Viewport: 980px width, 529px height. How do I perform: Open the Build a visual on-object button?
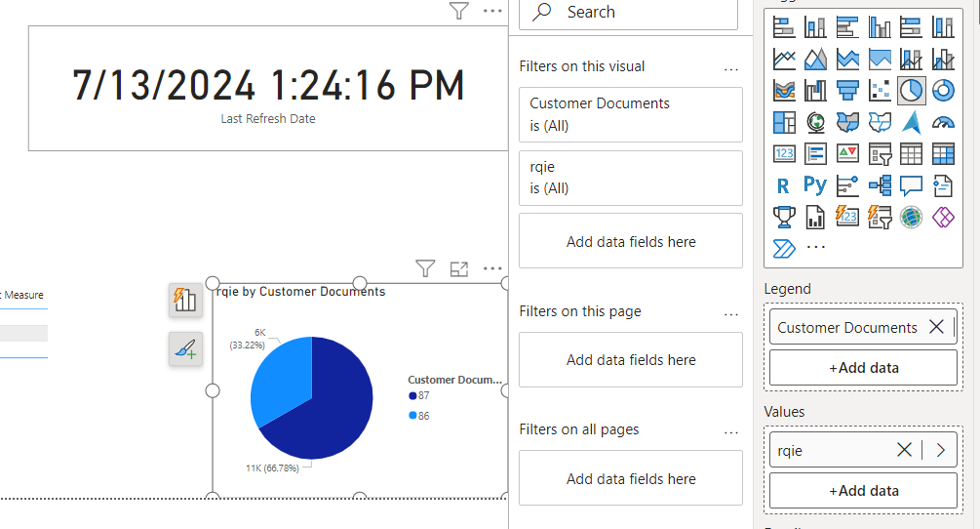(185, 300)
